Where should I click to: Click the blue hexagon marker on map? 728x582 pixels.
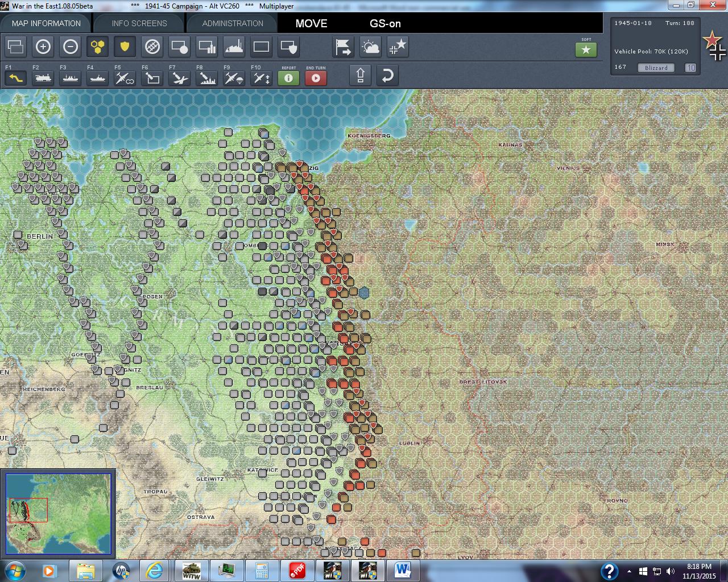[363, 293]
